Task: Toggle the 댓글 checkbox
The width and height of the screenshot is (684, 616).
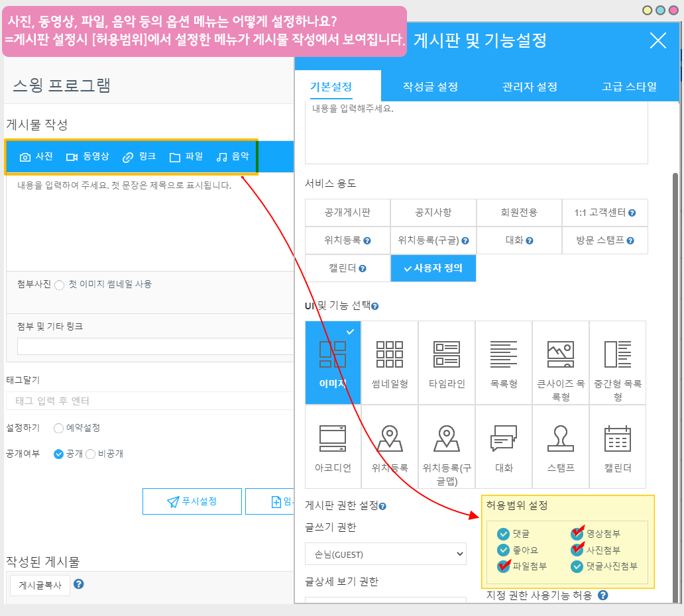Action: (503, 533)
